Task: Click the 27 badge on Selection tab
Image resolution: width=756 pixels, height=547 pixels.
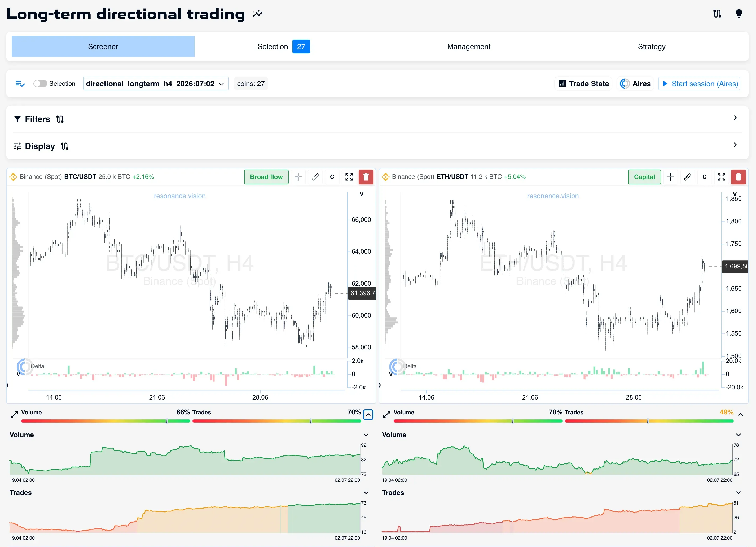Action: [301, 46]
